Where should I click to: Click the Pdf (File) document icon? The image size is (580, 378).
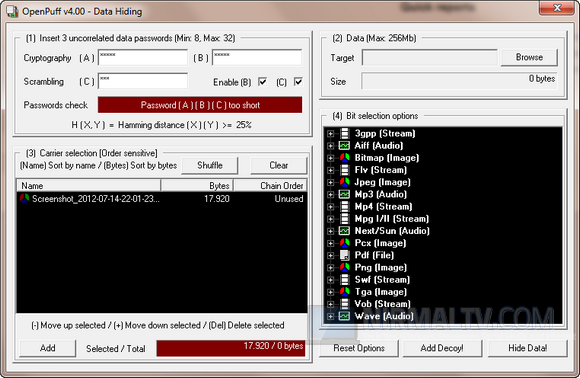pos(344,255)
